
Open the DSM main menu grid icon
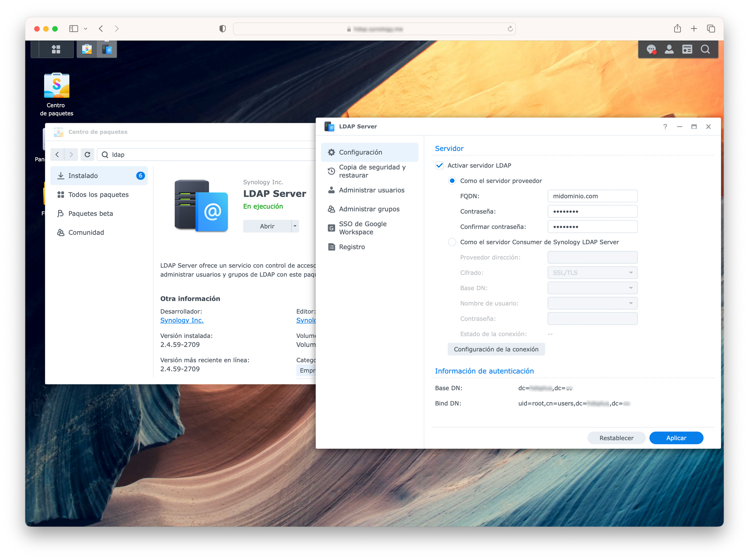point(56,49)
